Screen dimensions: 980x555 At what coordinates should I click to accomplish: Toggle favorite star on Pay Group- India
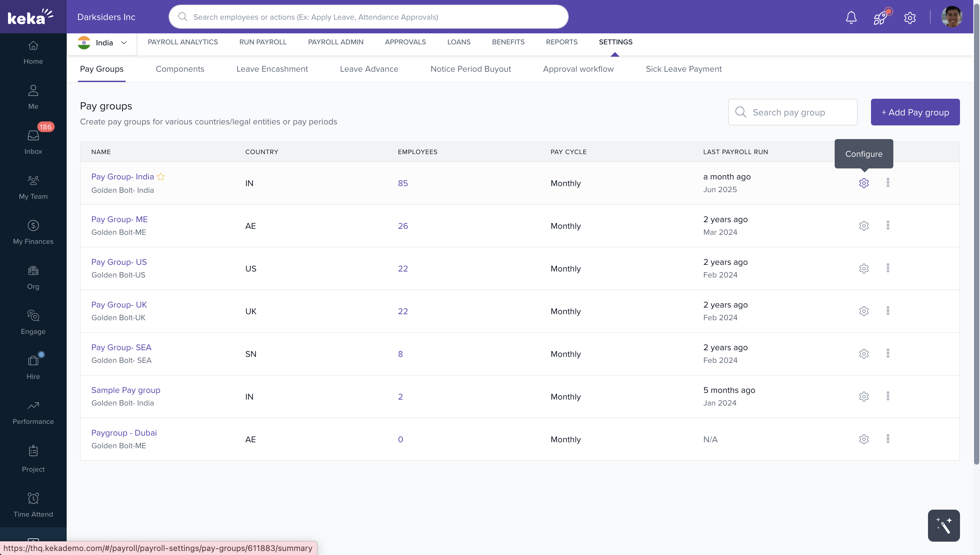[161, 176]
